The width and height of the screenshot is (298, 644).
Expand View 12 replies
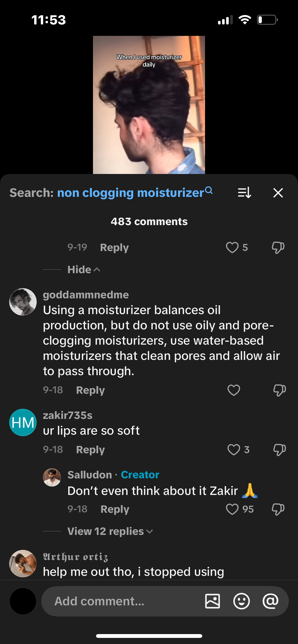110,531
